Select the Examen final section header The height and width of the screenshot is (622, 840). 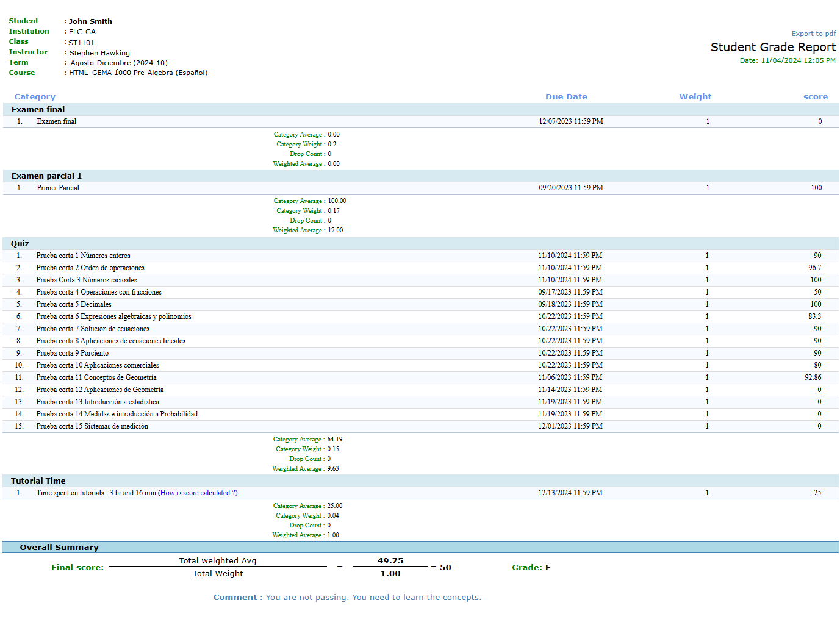pos(38,110)
